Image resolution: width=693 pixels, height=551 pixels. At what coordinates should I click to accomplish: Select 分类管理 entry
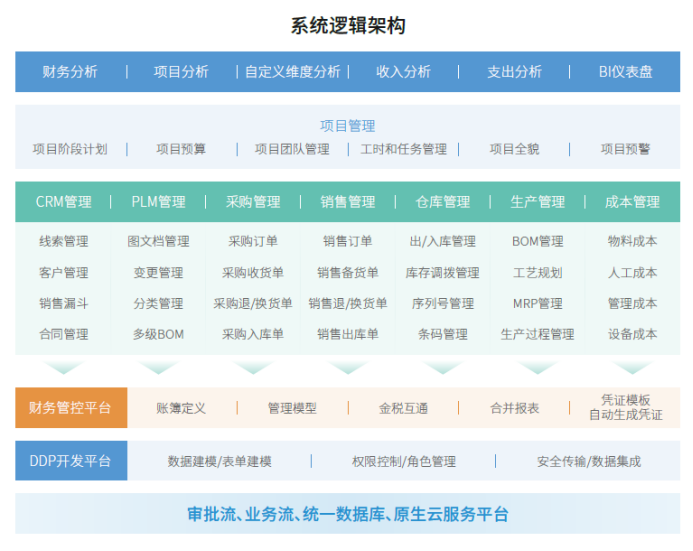tap(158, 304)
